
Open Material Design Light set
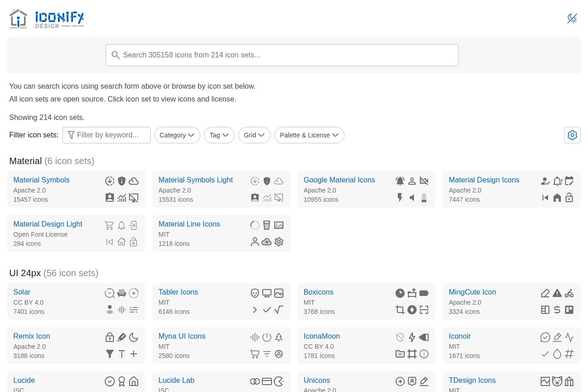48,224
